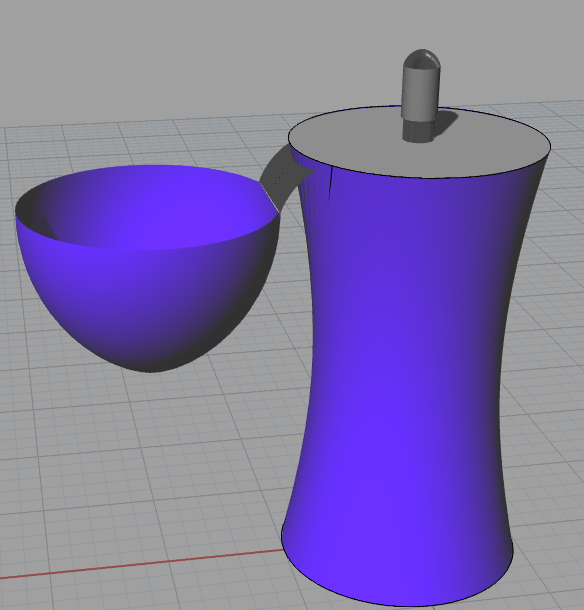Click the knob's shadow on the lid
This screenshot has height=610, width=584.
click(446, 123)
